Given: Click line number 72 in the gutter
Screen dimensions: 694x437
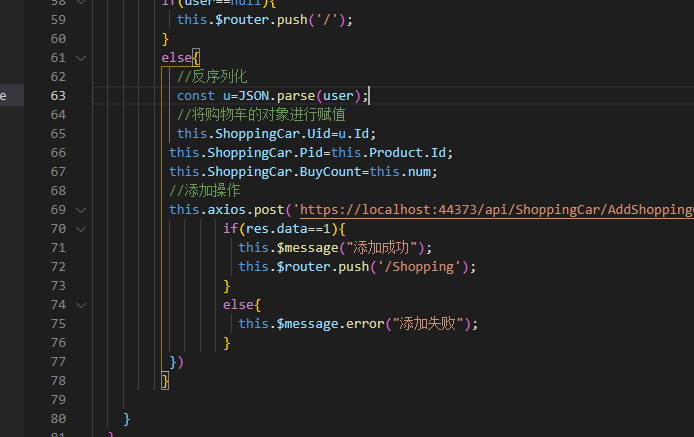Looking at the screenshot, I should 58,267.
